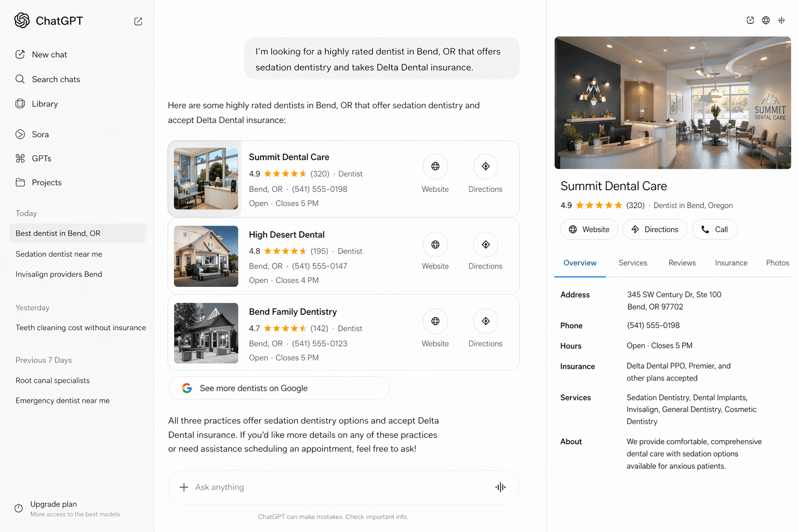Open the Library from the sidebar
Image resolution: width=798 pixels, height=532 pixels.
45,103
